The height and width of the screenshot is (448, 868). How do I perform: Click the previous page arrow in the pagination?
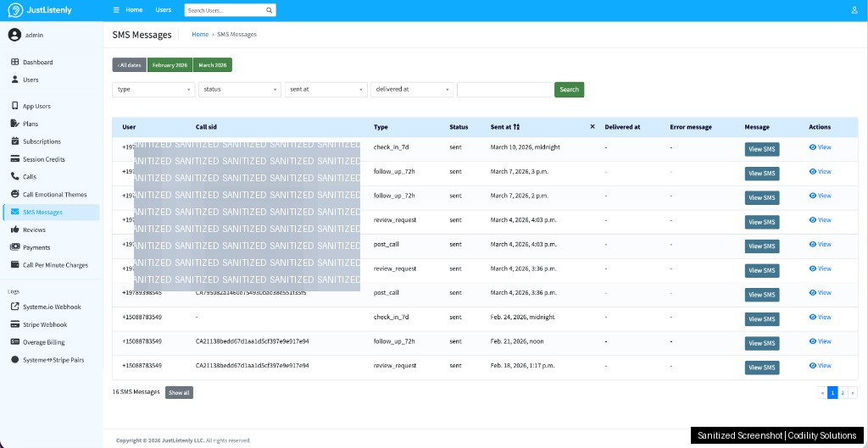822,393
